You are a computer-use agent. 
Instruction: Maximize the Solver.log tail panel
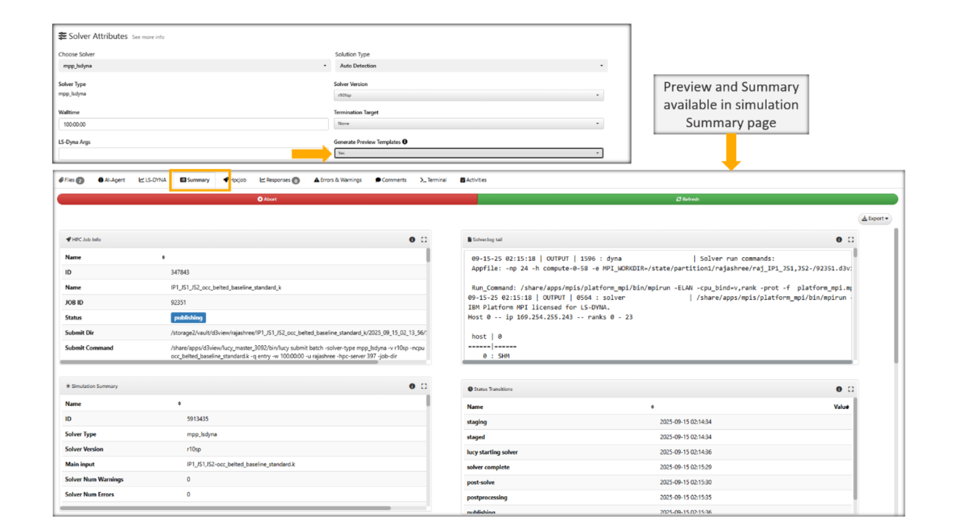[850, 240]
